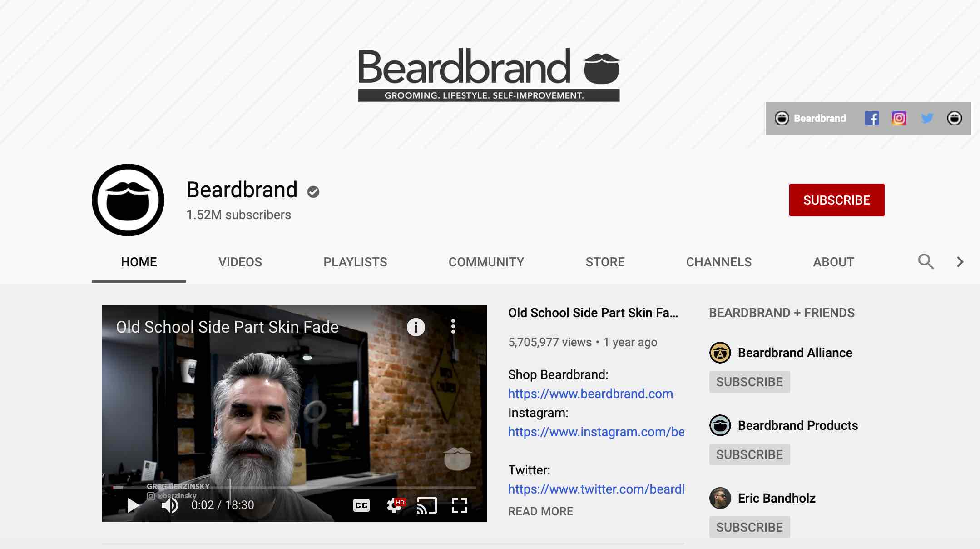The image size is (980, 549).
Task: Open the Twitter URL in description
Action: [596, 489]
